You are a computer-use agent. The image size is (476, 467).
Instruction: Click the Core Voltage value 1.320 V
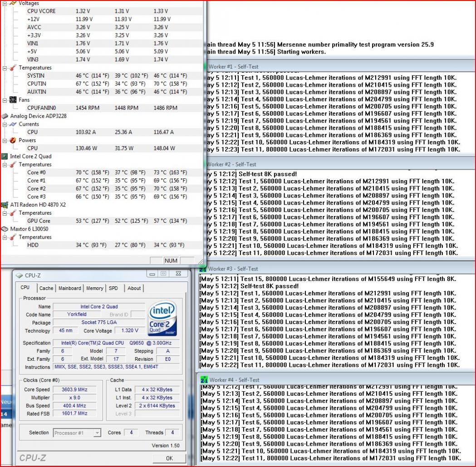[130, 331]
